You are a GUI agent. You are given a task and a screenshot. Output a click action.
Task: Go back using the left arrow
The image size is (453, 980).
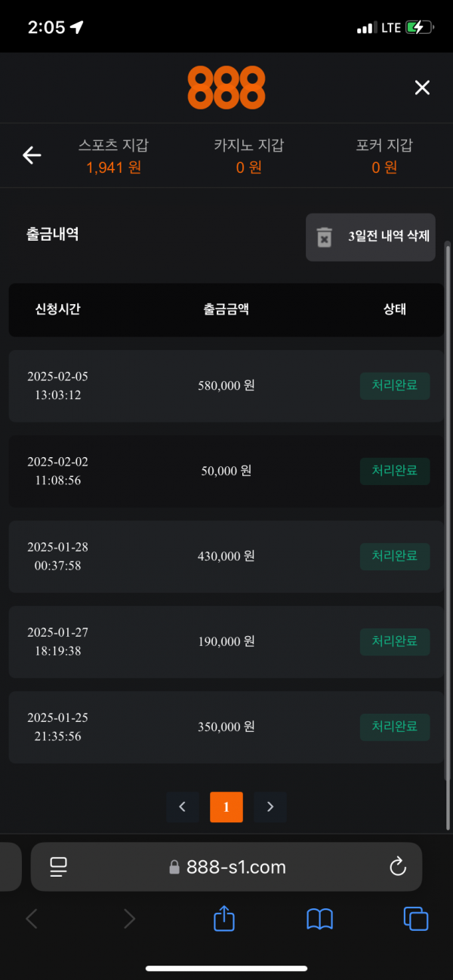[x=32, y=155]
